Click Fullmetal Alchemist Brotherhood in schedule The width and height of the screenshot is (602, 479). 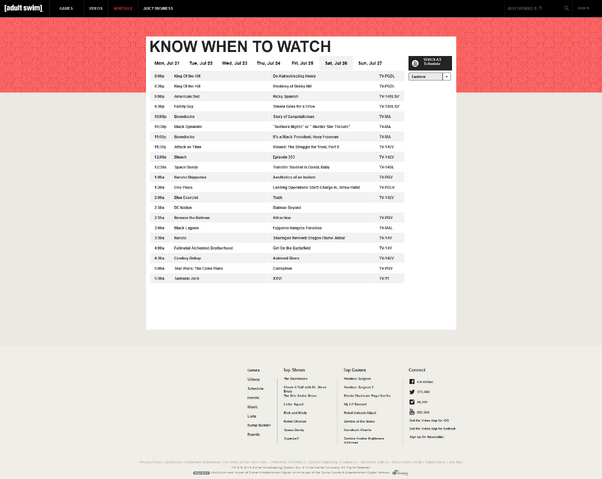click(x=203, y=248)
